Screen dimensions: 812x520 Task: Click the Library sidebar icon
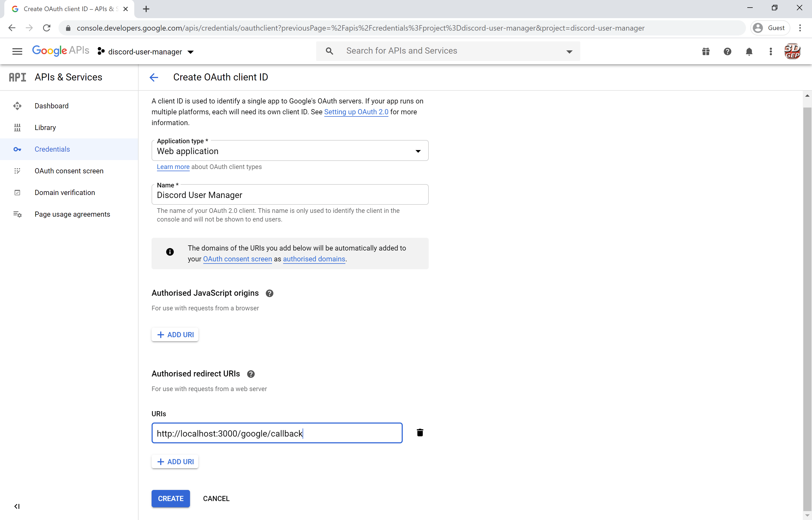click(x=17, y=127)
